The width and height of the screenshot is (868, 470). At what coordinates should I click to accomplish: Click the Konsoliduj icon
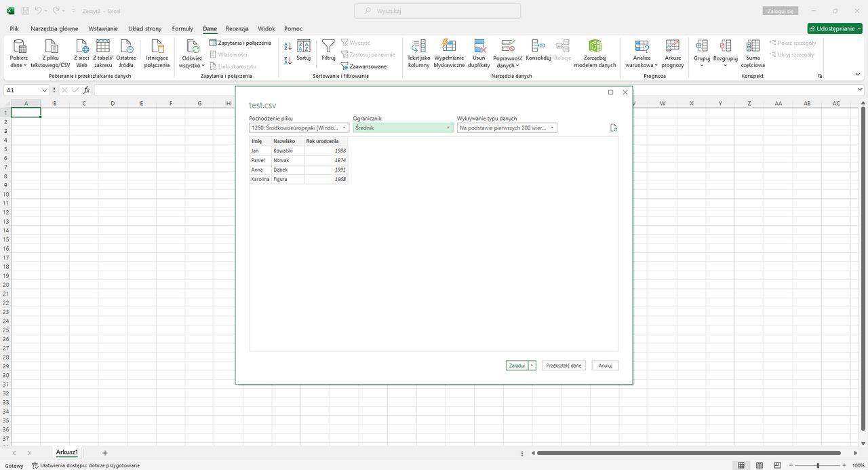[538, 46]
